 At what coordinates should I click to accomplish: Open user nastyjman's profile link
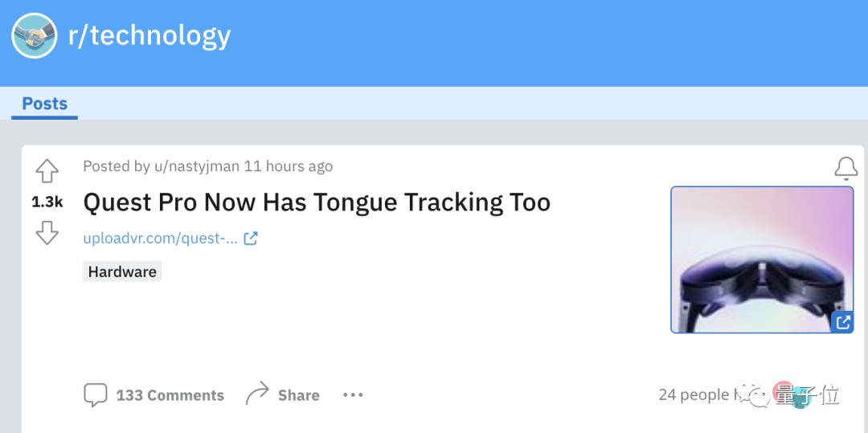tap(196, 166)
